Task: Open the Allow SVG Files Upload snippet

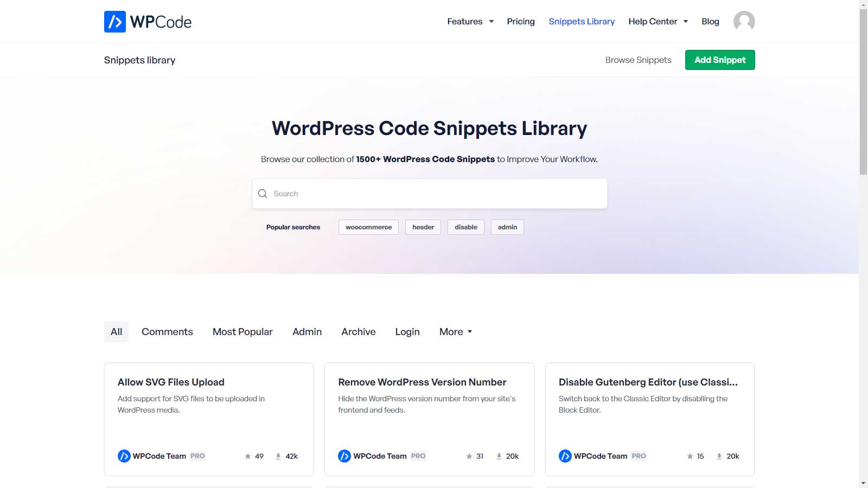Action: pos(171,382)
